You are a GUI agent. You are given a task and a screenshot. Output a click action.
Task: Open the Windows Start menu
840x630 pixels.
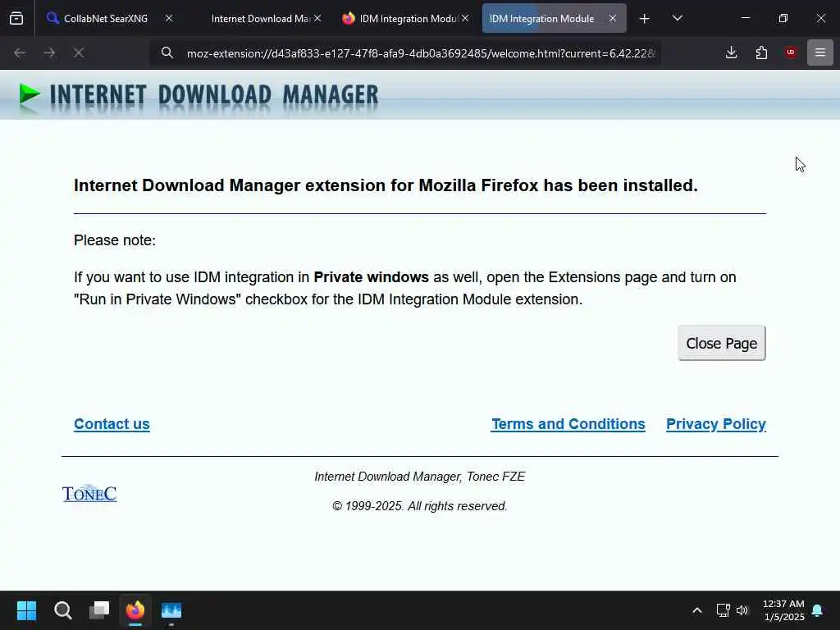tap(26, 610)
